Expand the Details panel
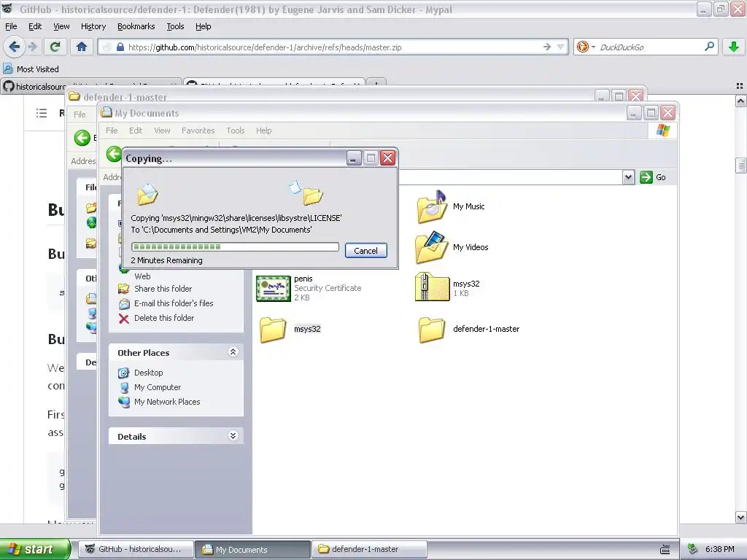Image resolution: width=747 pixels, height=560 pixels. pyautogui.click(x=233, y=436)
